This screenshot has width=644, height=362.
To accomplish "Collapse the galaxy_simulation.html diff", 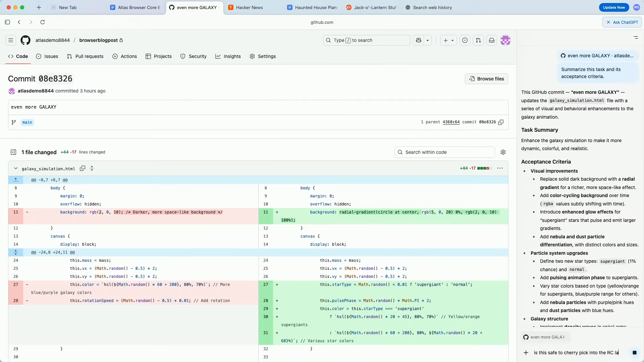I will click(15, 168).
